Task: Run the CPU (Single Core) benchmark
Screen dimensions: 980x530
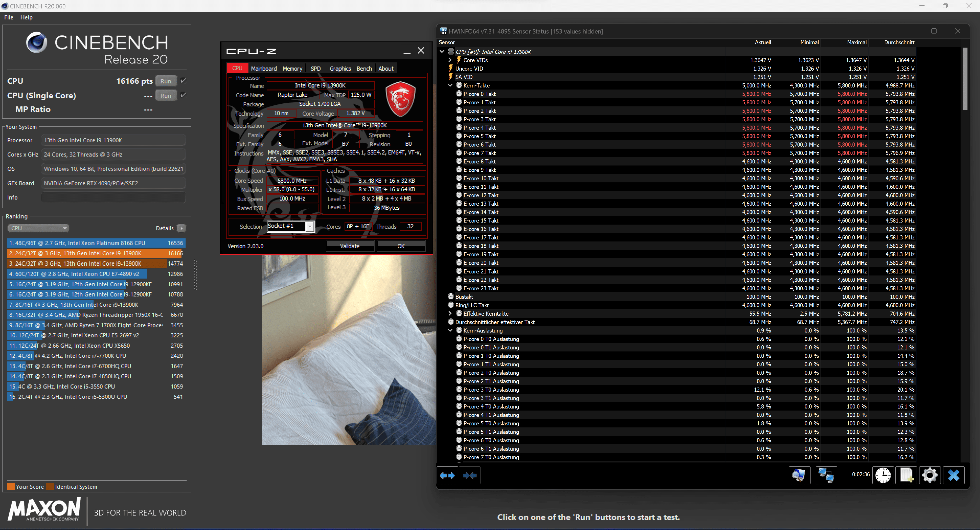Action: [165, 96]
